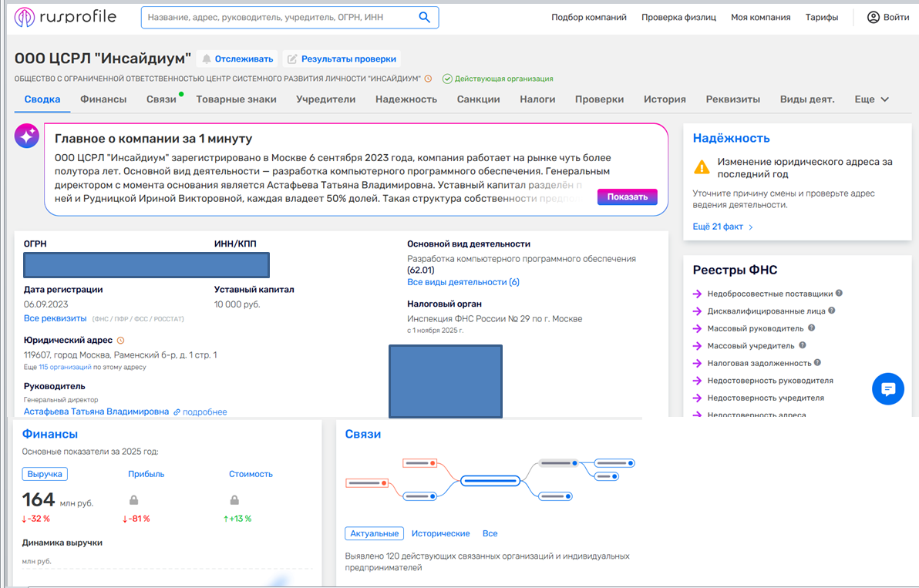Click help icon next to Недобросовестные поставщики
Viewport: 919px width, 588px height.
840,293
